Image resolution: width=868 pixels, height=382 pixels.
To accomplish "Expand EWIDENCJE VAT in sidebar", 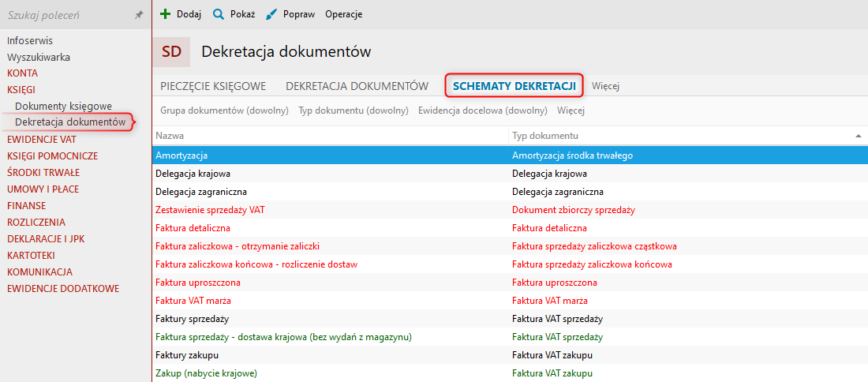I will (42, 139).
